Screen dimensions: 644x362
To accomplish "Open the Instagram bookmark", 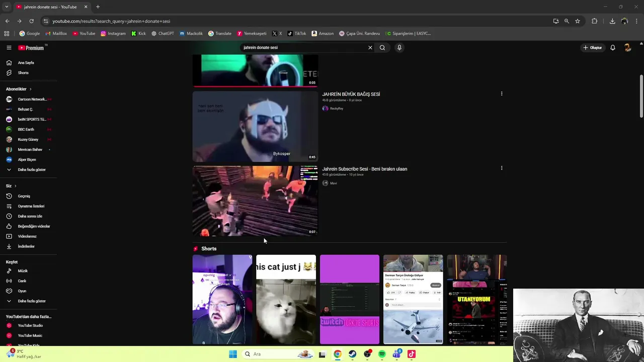I will 113,34.
